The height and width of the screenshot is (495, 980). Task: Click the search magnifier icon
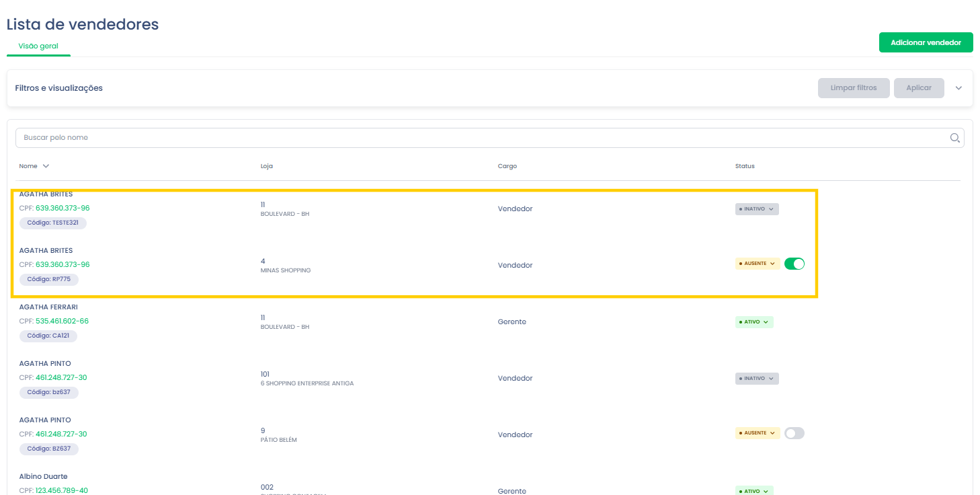click(954, 138)
